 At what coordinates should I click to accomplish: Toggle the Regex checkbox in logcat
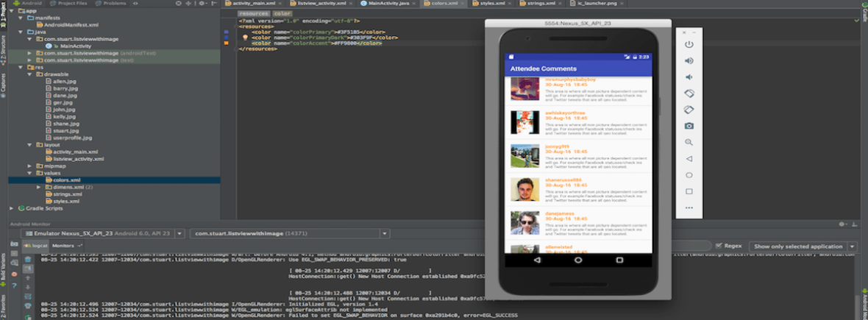click(718, 246)
